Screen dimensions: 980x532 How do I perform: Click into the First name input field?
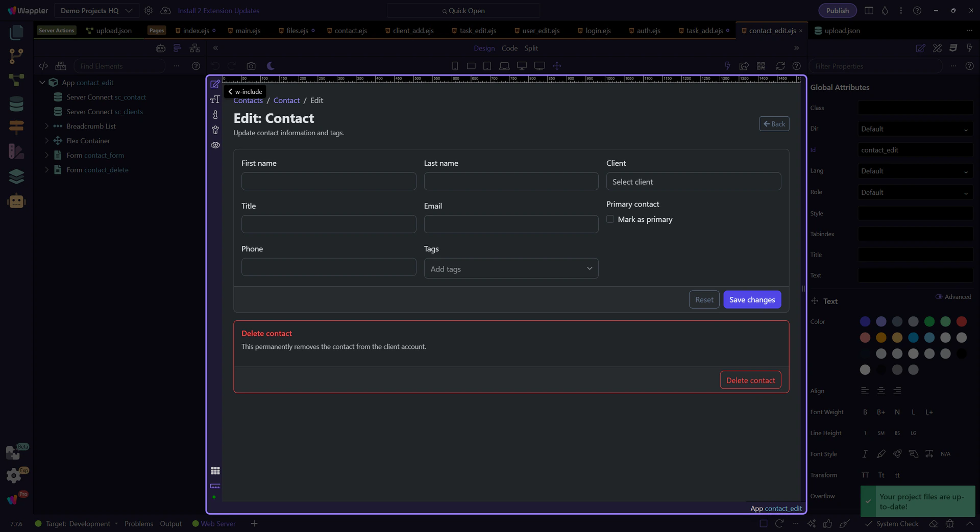point(329,182)
